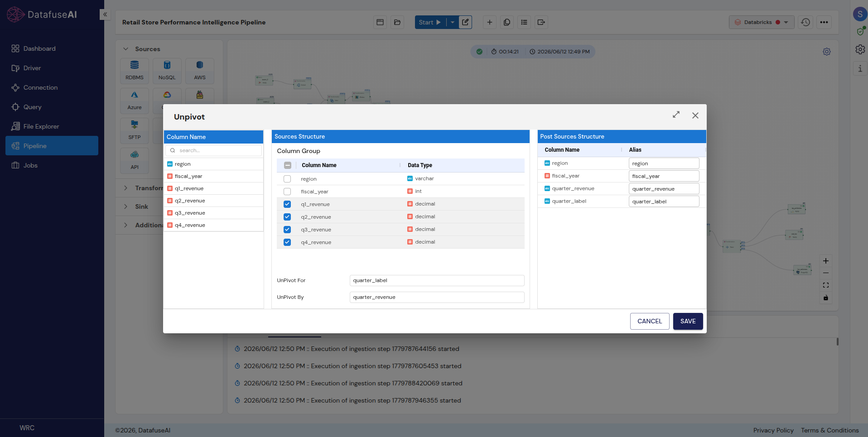868x437 pixels.
Task: Open the more options ellipsis menu
Action: coord(824,22)
